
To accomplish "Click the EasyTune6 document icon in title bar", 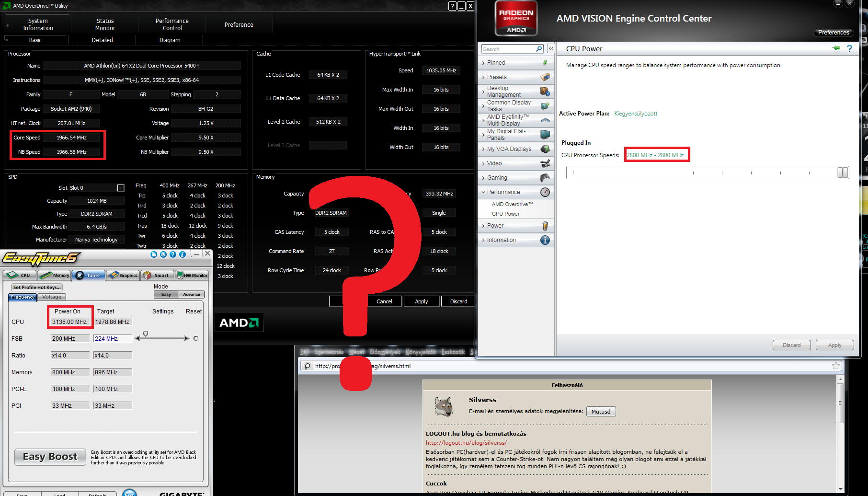I will pyautogui.click(x=154, y=254).
